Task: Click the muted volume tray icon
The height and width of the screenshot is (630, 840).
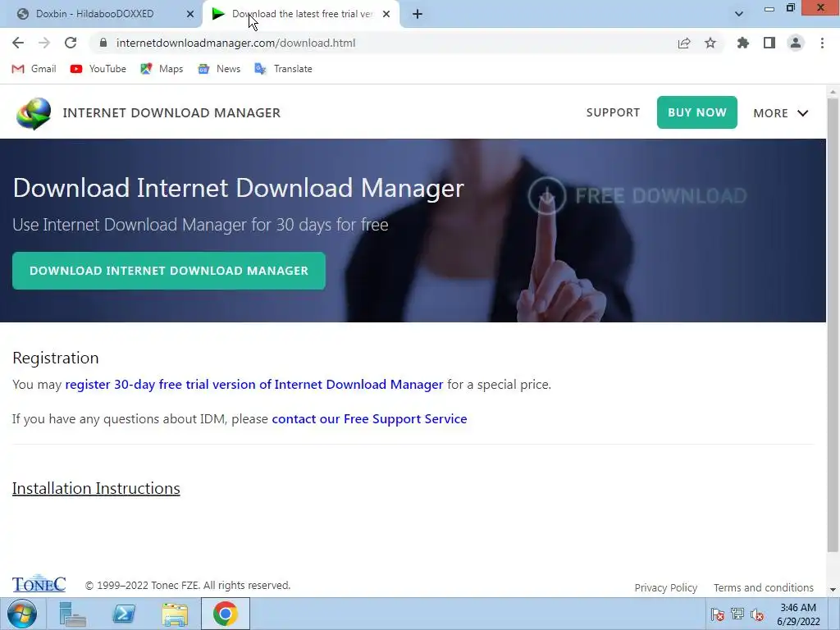Action: click(757, 614)
